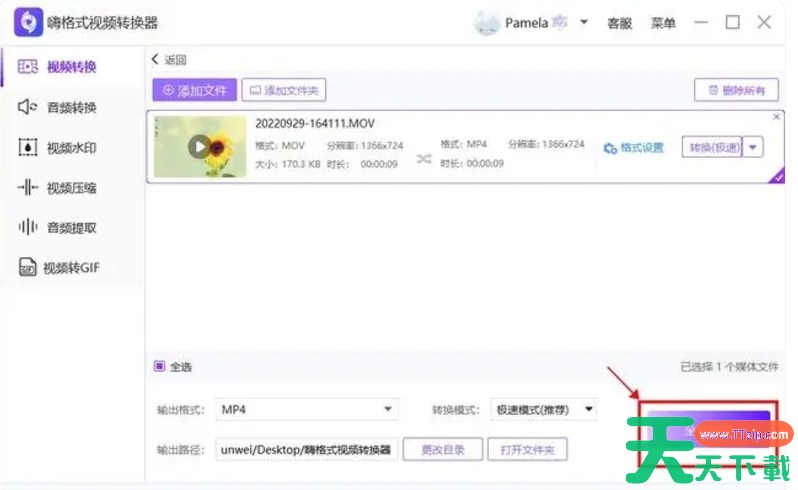Play the sunflower video thumbnail
Image resolution: width=798 pixels, height=490 pixels.
(x=200, y=147)
